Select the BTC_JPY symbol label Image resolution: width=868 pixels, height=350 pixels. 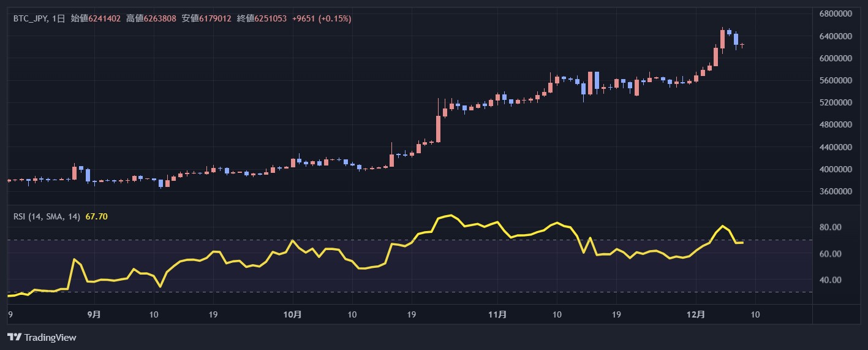[29, 19]
